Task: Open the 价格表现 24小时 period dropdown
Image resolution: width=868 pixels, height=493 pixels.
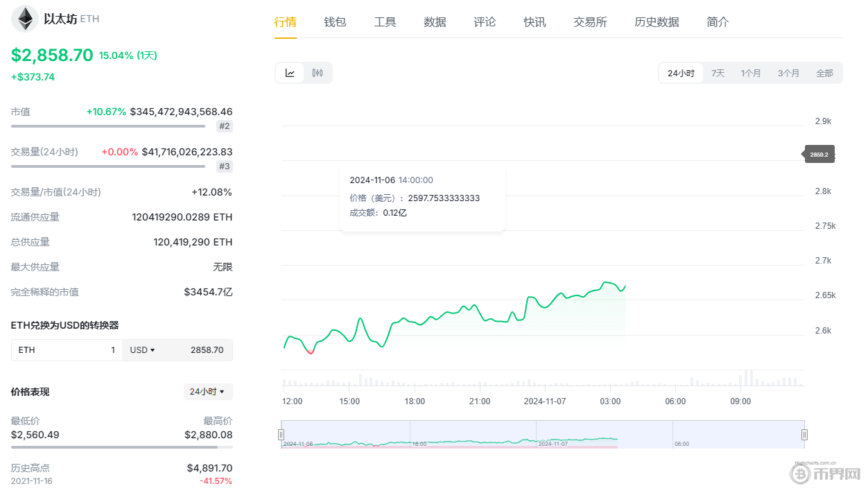Action: point(208,392)
